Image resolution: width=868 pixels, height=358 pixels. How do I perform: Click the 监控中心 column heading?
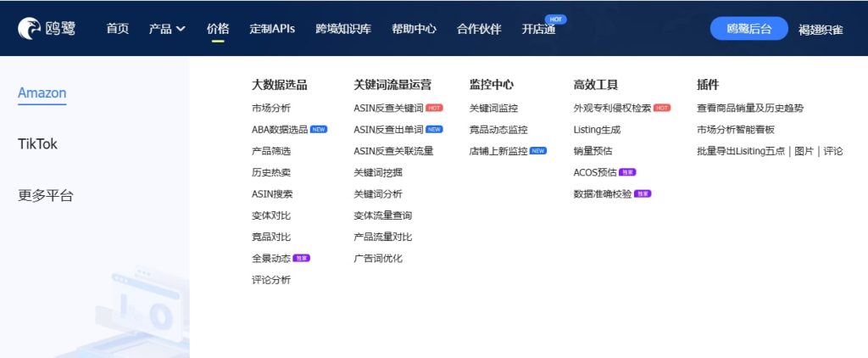point(491,85)
